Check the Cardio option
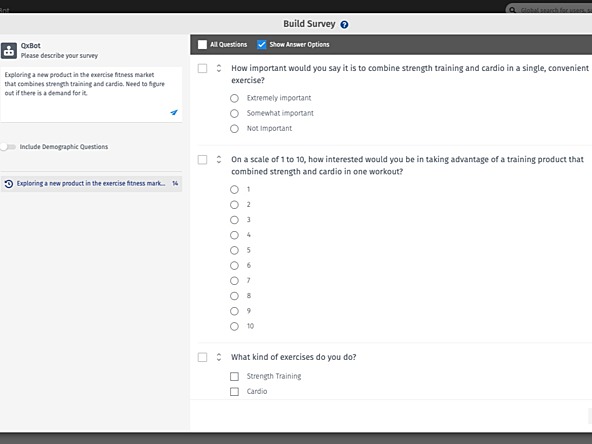592x444 pixels. coord(234,392)
